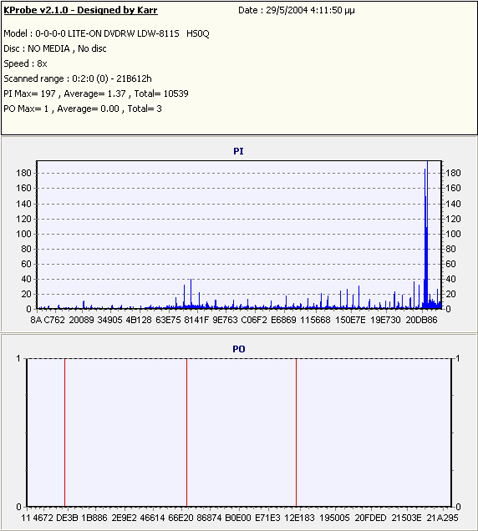Click the PO chart title

[238, 349]
